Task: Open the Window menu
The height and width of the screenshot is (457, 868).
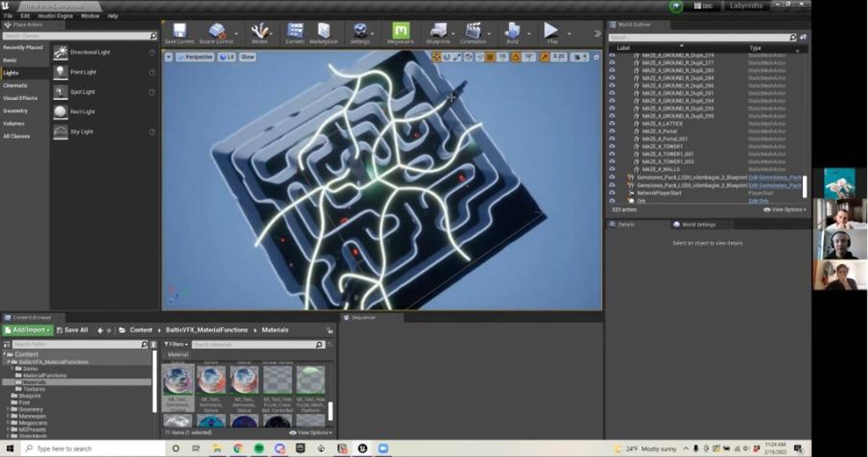Action: click(90, 16)
